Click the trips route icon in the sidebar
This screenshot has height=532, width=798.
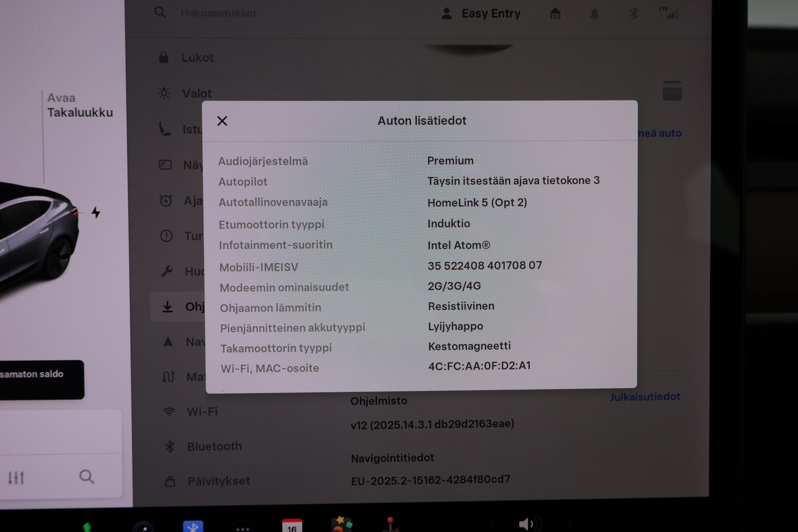[168, 377]
